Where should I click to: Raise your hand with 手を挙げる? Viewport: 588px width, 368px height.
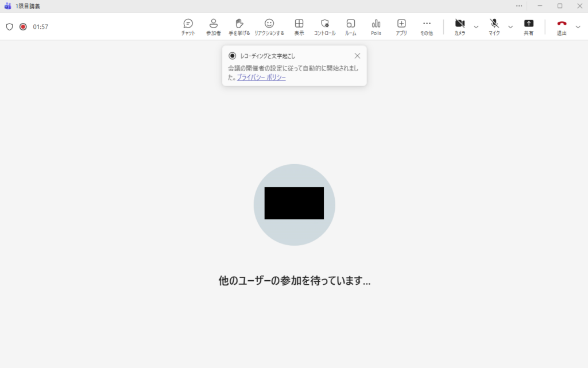coord(239,26)
